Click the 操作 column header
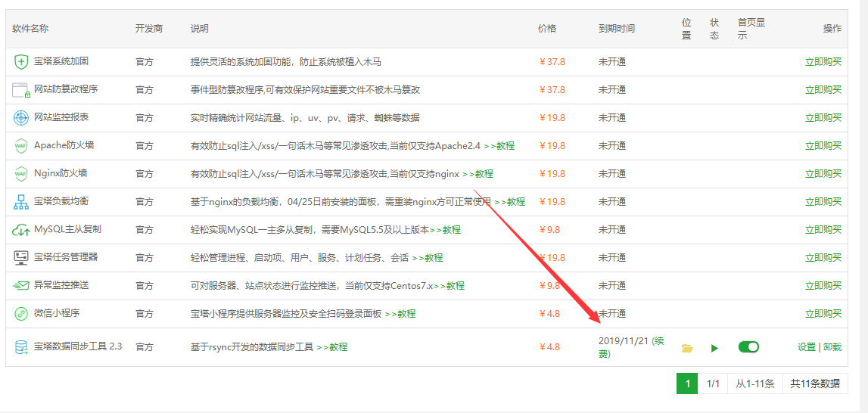 tap(832, 28)
